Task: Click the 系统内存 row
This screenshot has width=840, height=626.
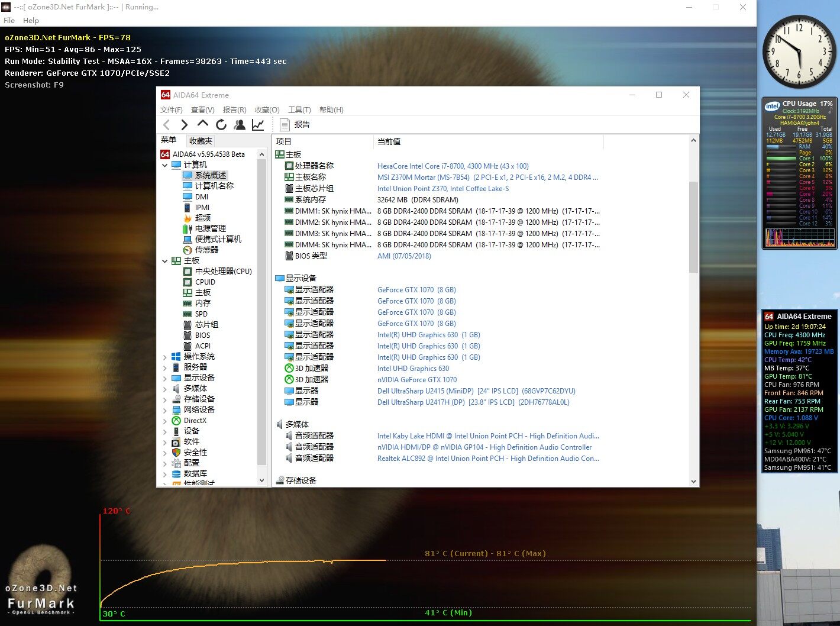Action: (371, 200)
